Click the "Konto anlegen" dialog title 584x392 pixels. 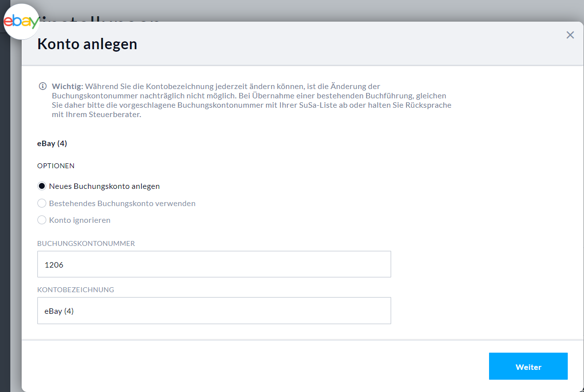click(87, 44)
